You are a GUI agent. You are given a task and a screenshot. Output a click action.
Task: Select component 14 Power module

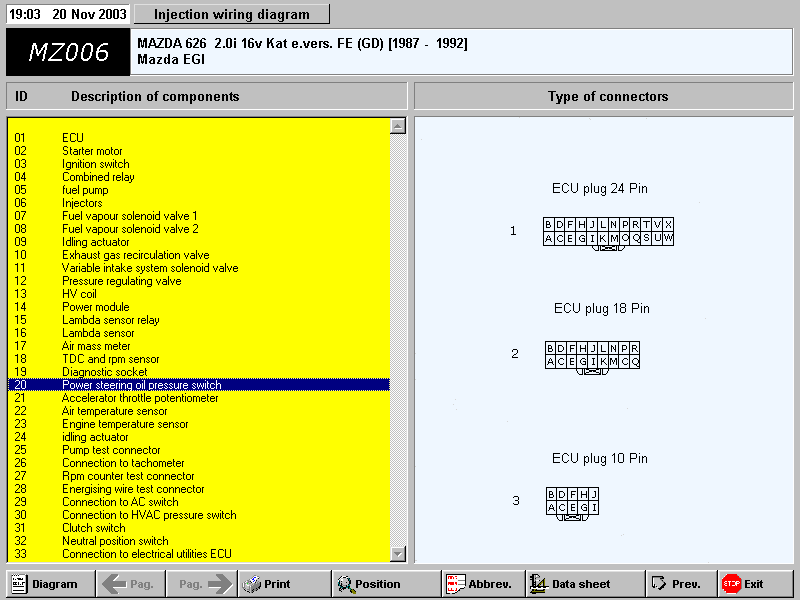(199, 307)
